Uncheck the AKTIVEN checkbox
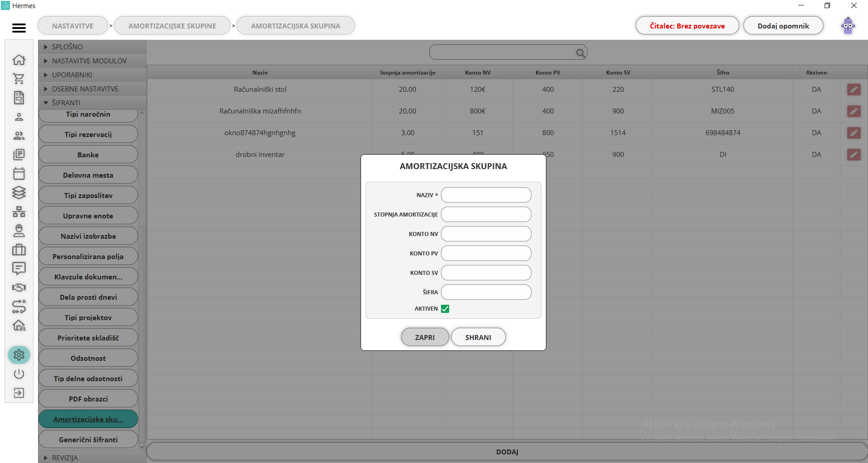Viewport: 868px width, 463px height. coord(445,309)
